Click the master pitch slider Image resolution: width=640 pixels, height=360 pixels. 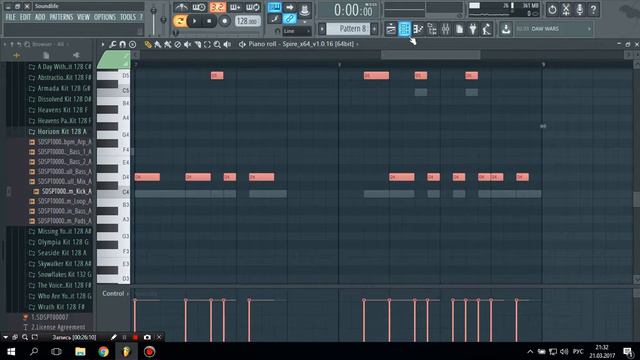coord(164,20)
